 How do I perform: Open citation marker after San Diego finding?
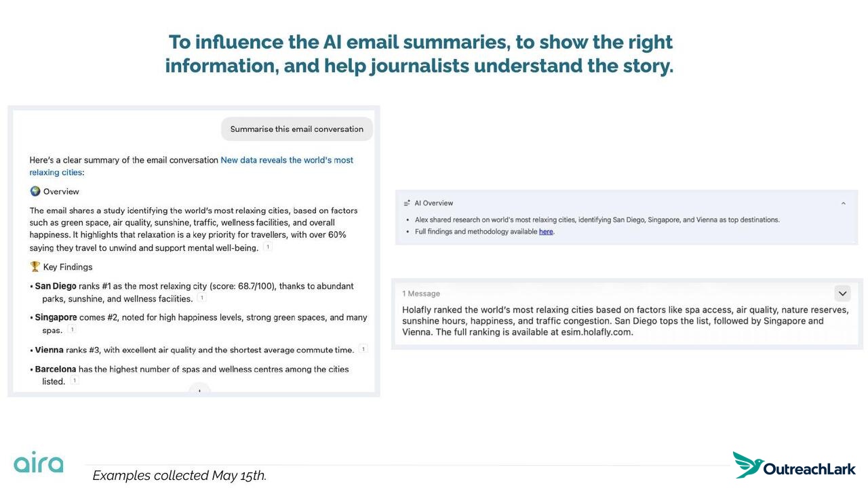click(201, 298)
